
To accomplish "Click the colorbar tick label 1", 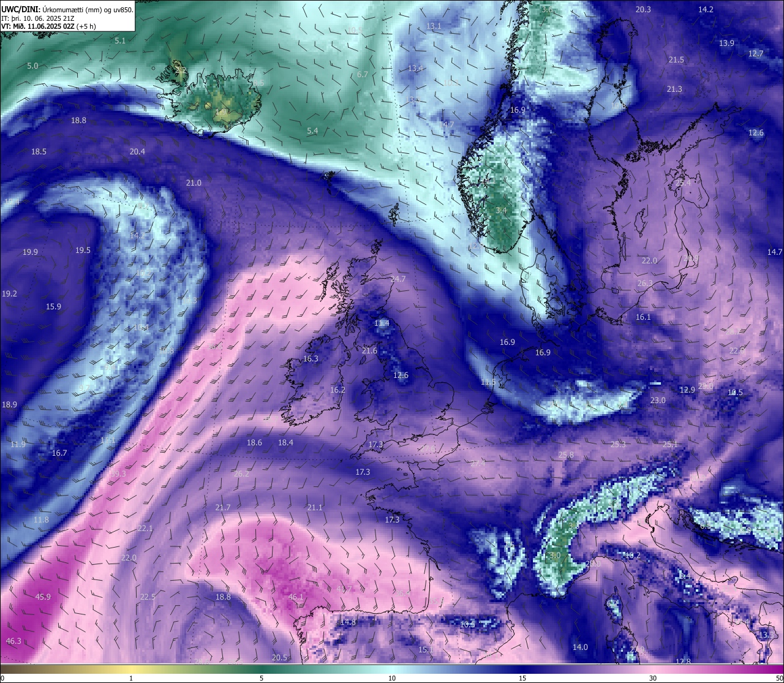I will point(131,678).
